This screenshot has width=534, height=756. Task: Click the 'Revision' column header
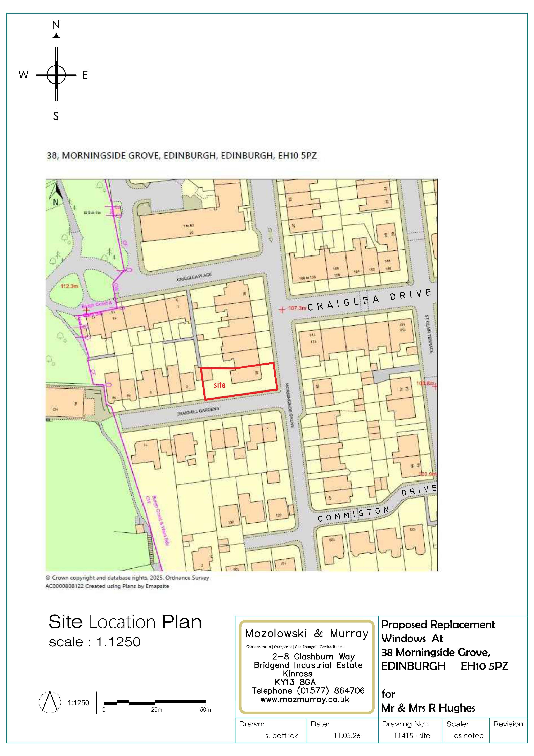pos(508,724)
